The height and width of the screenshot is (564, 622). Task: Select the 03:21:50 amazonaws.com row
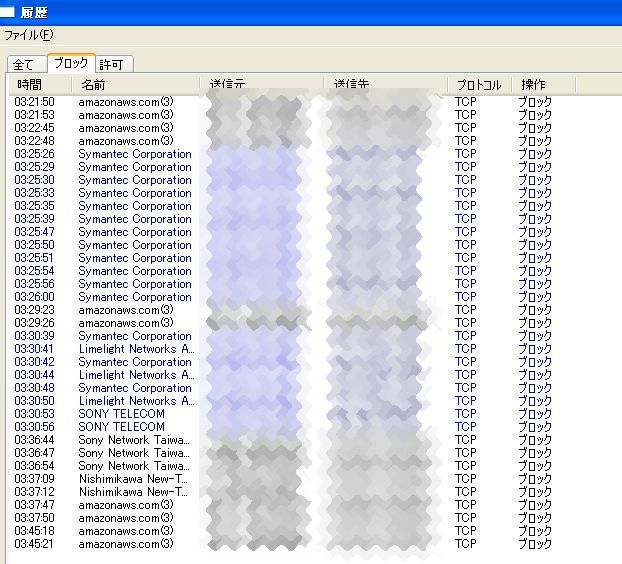[283, 102]
